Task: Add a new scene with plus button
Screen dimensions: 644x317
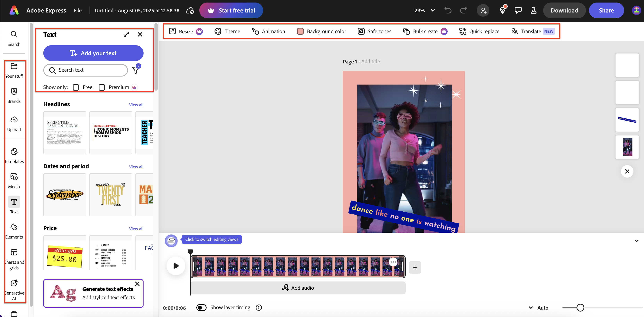Action: 415,267
